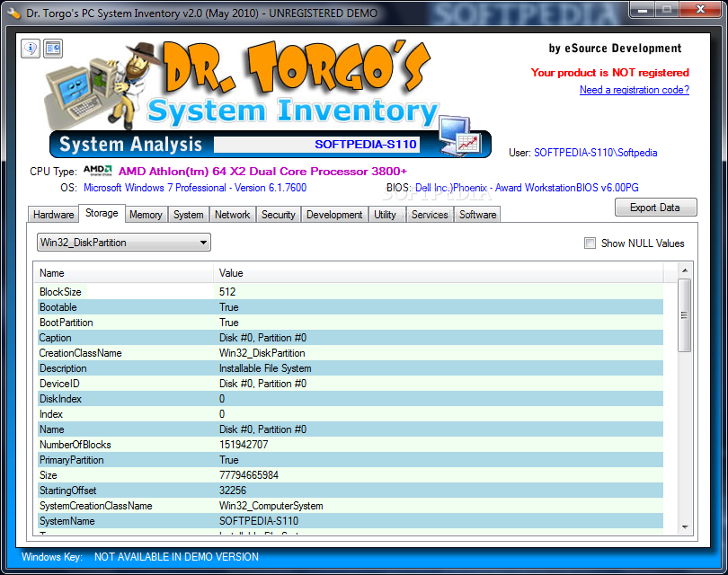Image resolution: width=728 pixels, height=575 pixels.
Task: Click the info icon button at top left
Action: point(31,49)
